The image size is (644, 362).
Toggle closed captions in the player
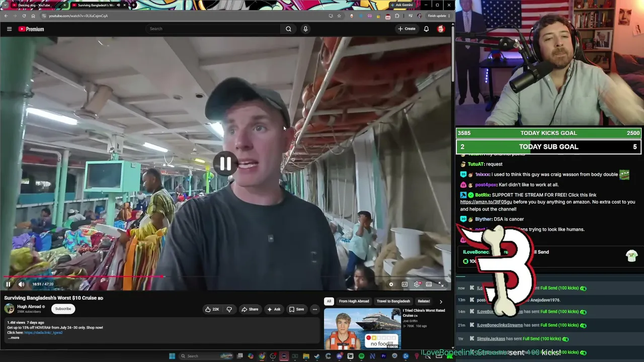[x=405, y=285]
